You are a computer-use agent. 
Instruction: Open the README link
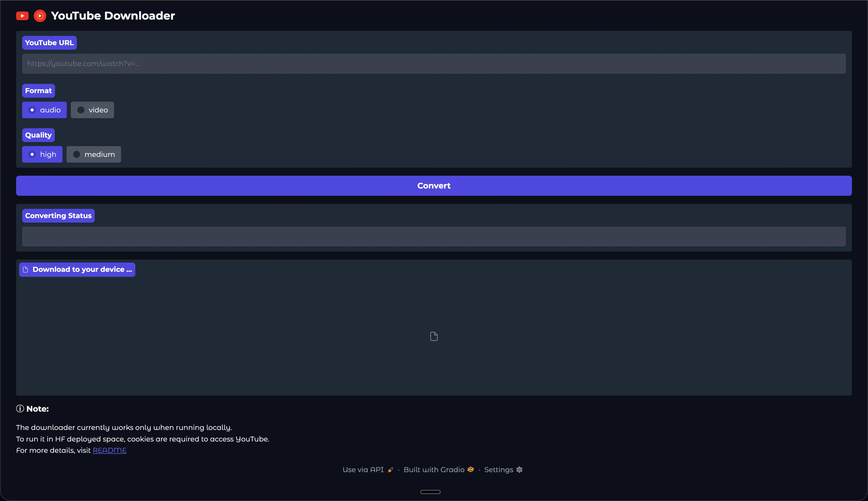point(110,450)
